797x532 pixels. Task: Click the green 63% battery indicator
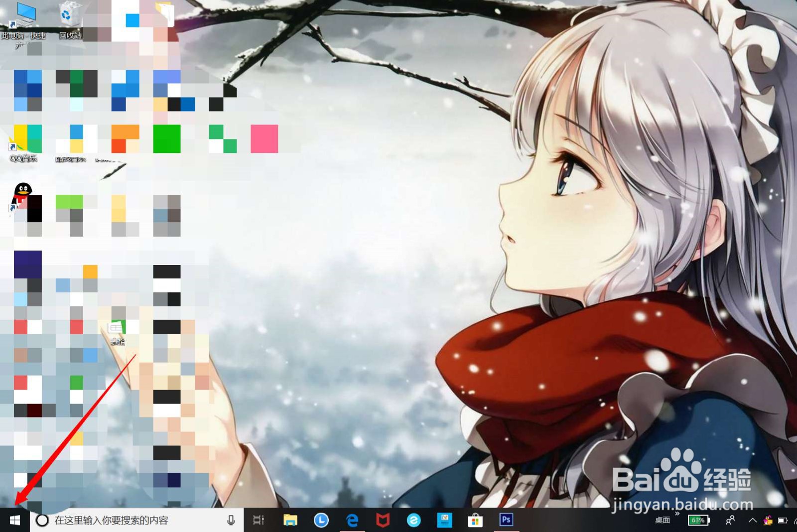pos(698,521)
